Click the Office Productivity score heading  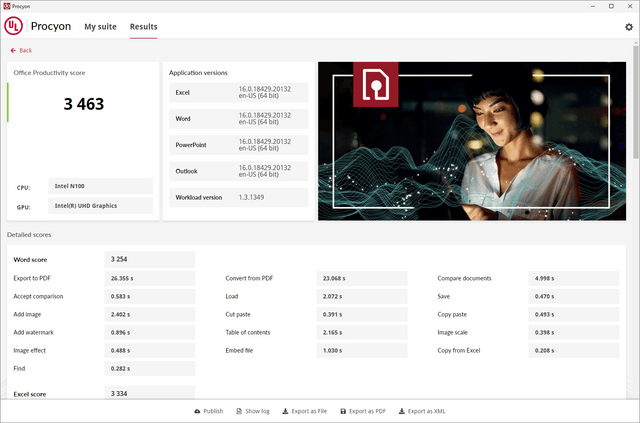pos(49,73)
